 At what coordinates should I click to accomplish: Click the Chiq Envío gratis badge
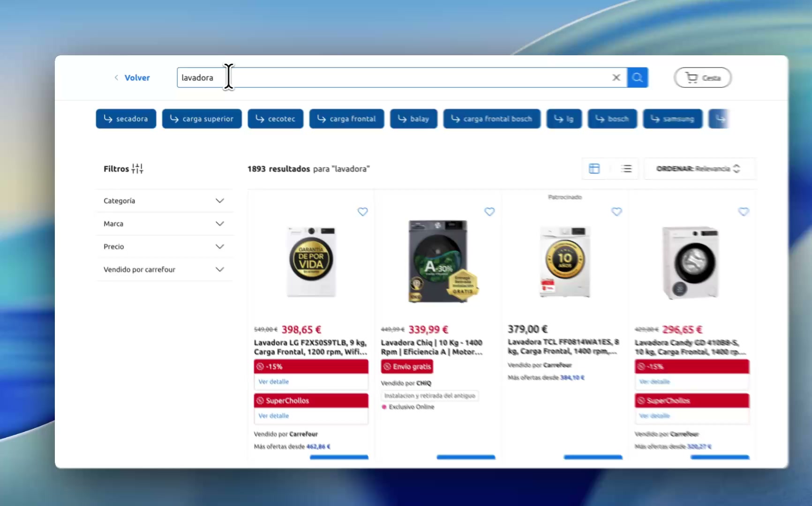click(x=407, y=366)
